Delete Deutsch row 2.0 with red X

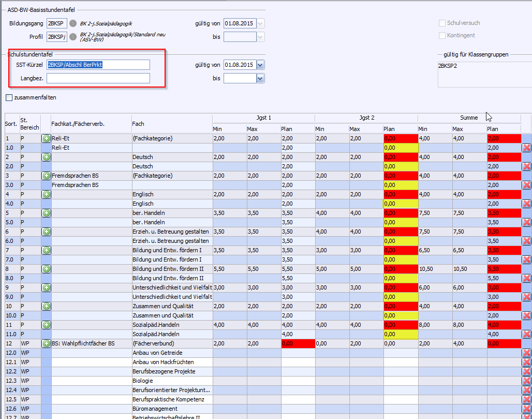tap(527, 166)
